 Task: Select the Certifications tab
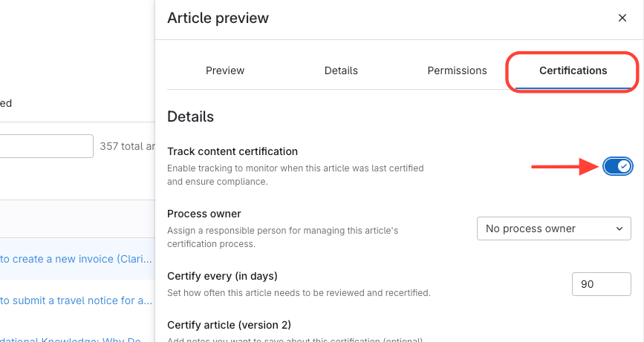573,70
